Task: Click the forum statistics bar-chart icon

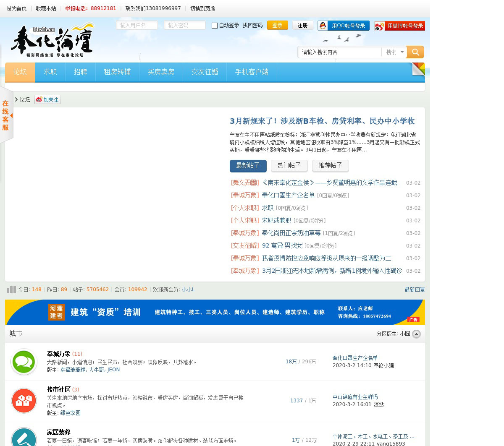Action: (11, 290)
